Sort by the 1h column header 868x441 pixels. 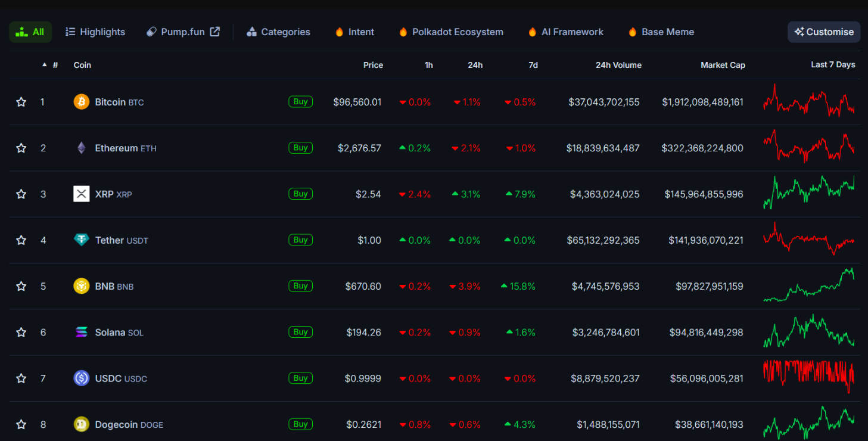(429, 65)
